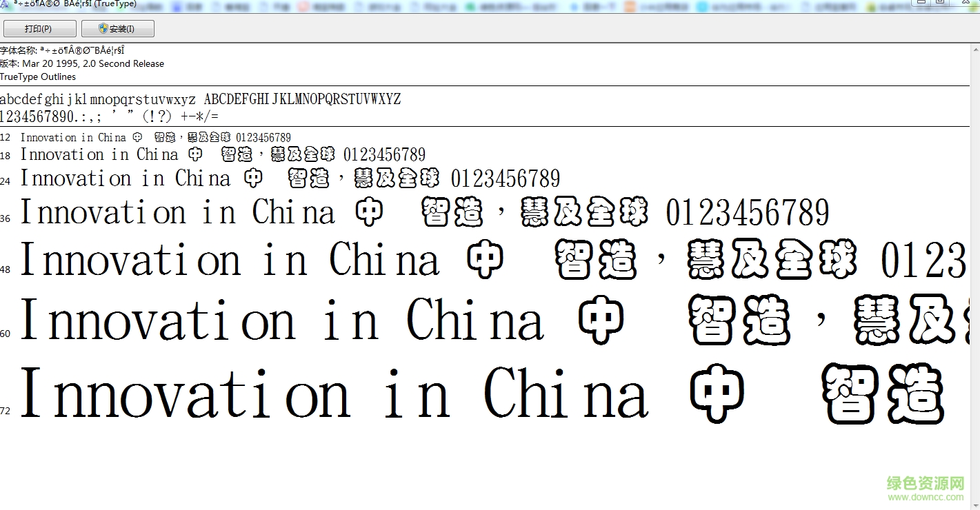Click the font viewer icon in the title bar
Viewport: 980px width, 510px height.
[x=5, y=3]
